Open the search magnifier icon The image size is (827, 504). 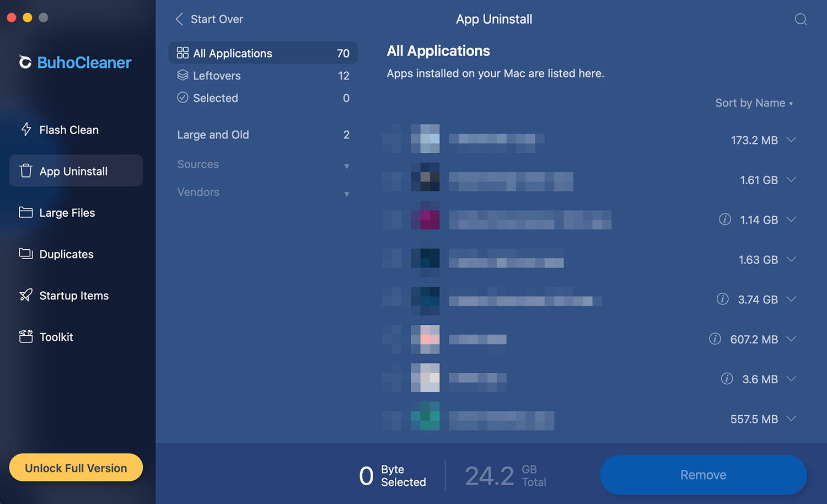(801, 20)
